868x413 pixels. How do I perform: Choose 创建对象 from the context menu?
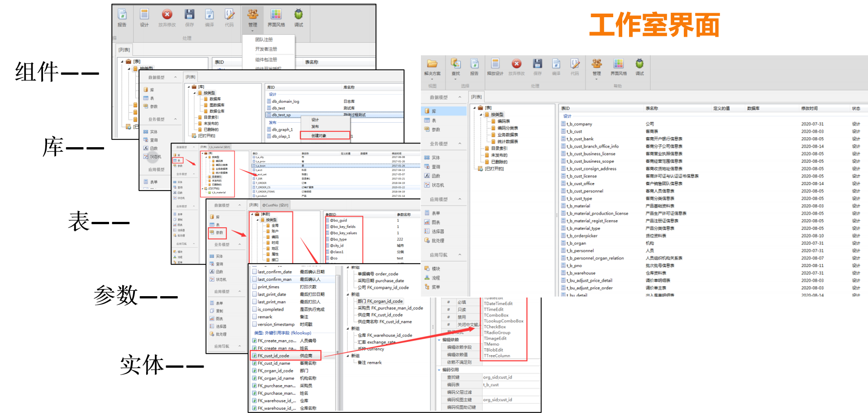319,135
